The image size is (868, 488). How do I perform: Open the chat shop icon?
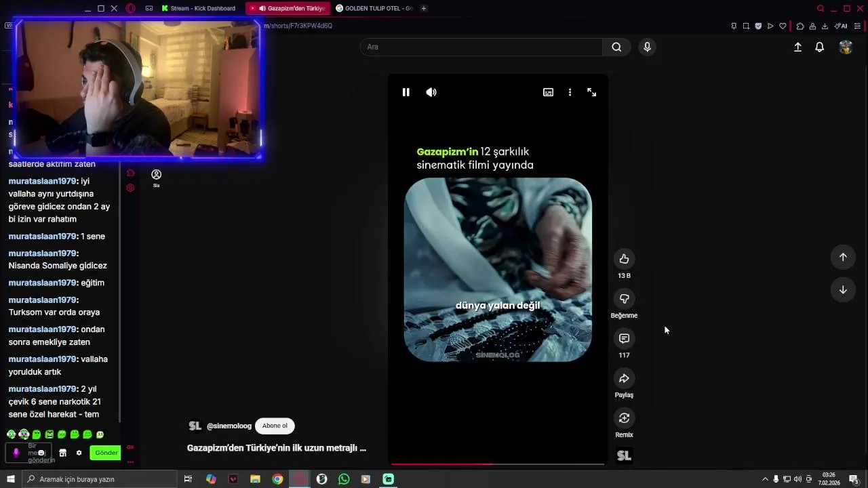point(62,453)
